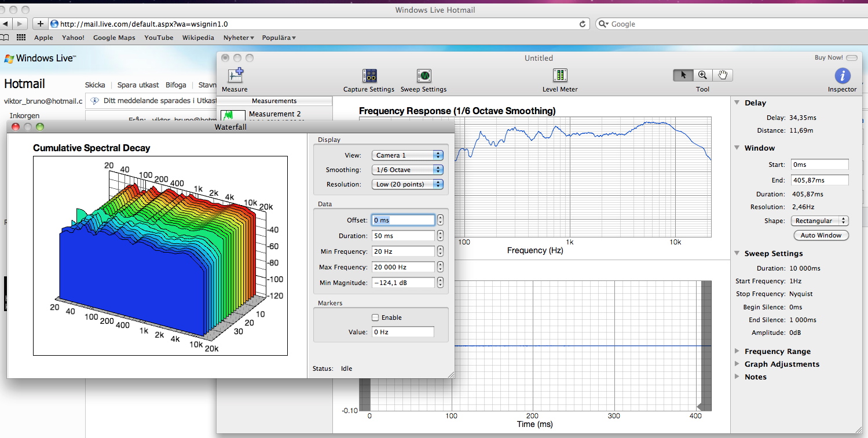This screenshot has width=868, height=438.
Task: Open the window Shape Rectangular dropdown
Action: click(819, 221)
